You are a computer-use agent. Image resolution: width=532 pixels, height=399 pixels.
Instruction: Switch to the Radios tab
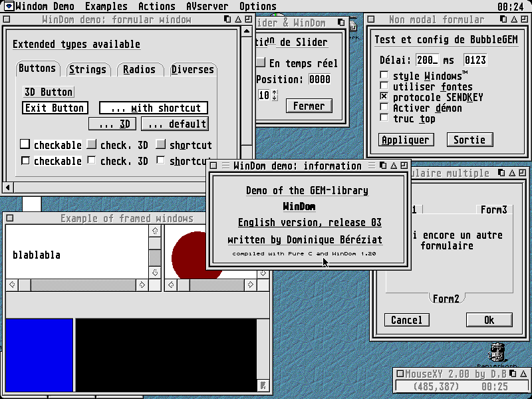tap(139, 69)
